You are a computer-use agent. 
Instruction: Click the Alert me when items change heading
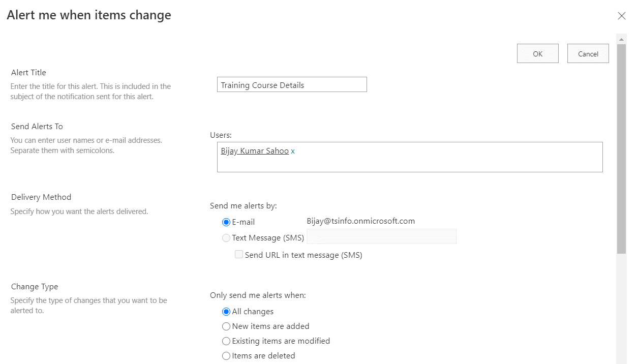tap(88, 15)
